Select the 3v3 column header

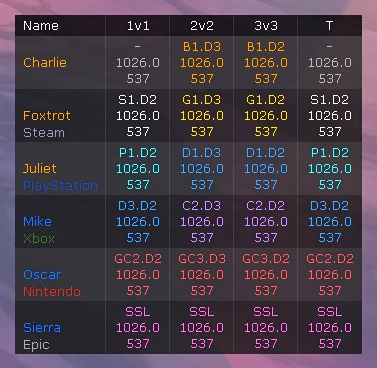pyautogui.click(x=266, y=26)
